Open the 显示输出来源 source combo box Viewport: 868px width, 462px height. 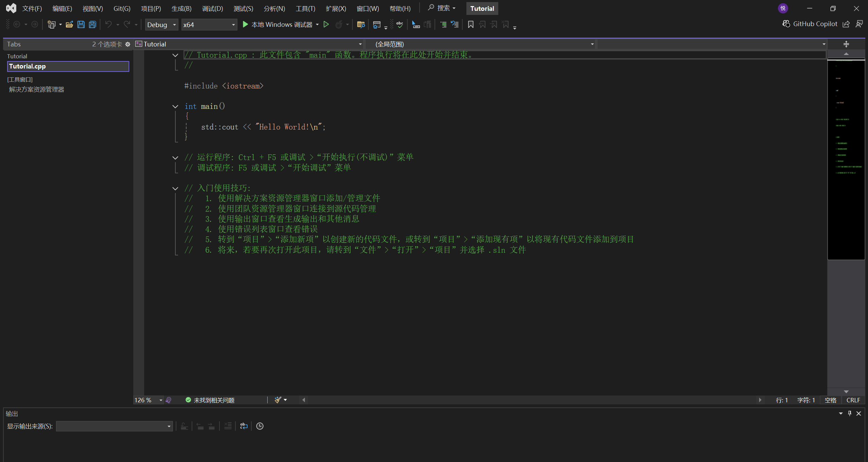coord(114,426)
